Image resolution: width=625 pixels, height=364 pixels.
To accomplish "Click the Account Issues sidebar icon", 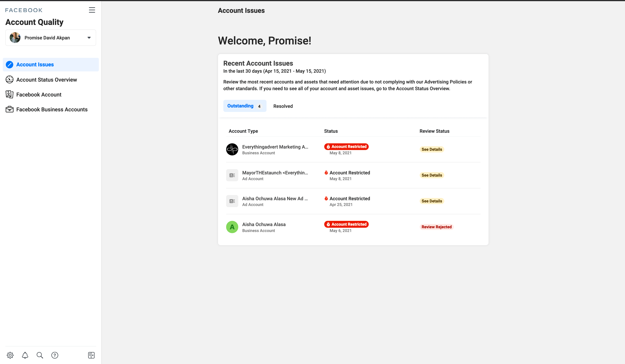I will point(9,65).
